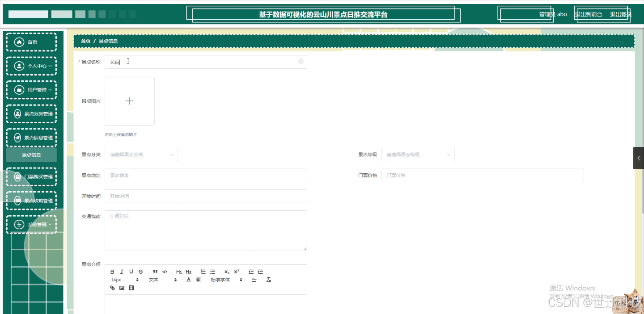Open the text background color picker
The height and width of the screenshot is (314, 644).
(x=198, y=280)
